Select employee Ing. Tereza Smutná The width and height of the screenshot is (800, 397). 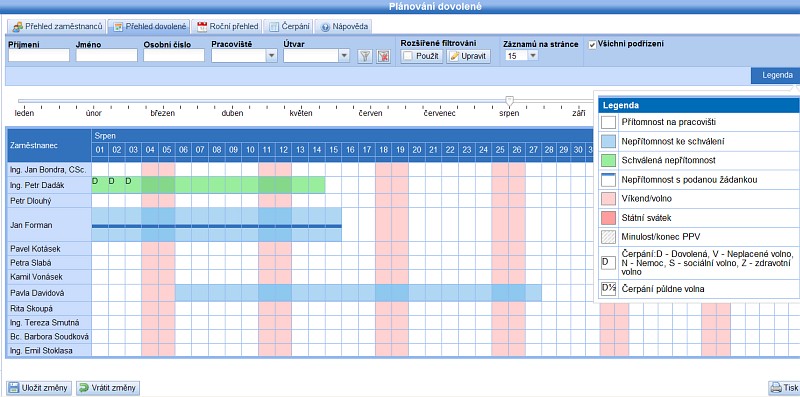point(48,322)
